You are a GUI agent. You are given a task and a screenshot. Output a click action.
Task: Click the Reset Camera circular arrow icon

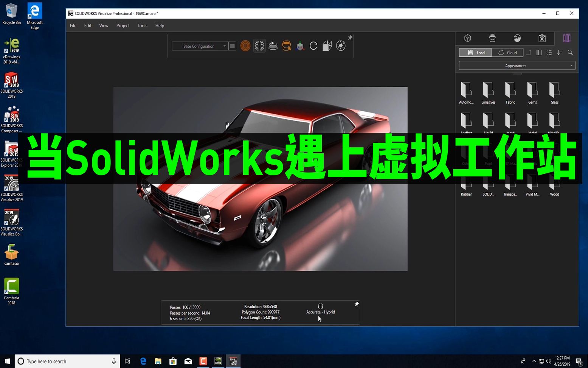313,46
